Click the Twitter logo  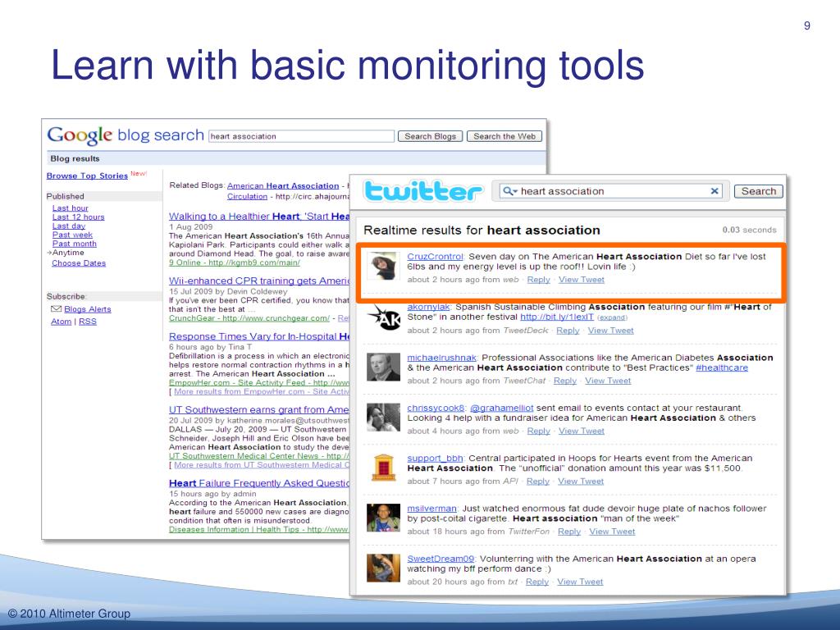[x=422, y=191]
